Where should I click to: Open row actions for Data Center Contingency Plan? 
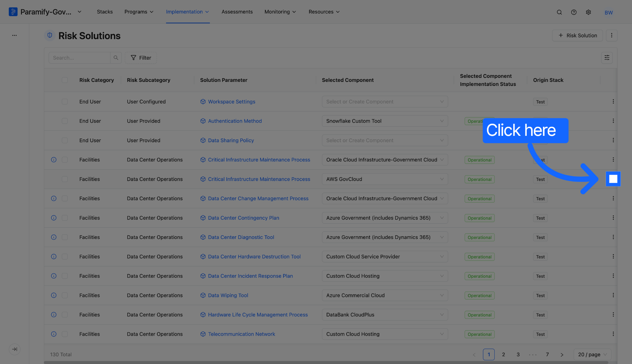tap(613, 218)
